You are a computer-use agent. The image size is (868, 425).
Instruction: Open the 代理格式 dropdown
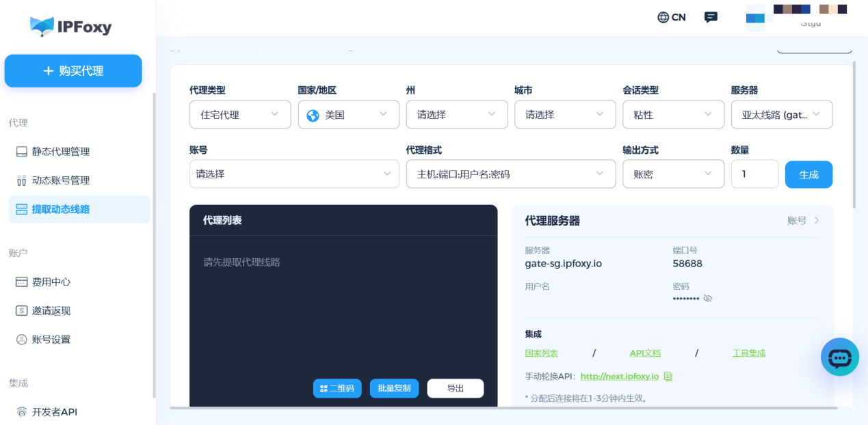(x=510, y=174)
